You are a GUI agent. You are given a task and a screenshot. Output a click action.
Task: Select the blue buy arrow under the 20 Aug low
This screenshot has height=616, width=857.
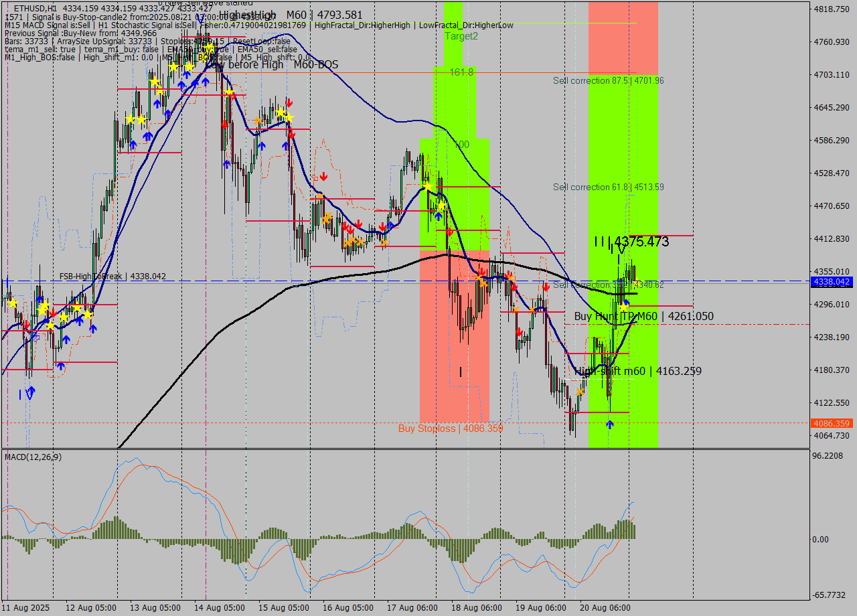click(609, 424)
